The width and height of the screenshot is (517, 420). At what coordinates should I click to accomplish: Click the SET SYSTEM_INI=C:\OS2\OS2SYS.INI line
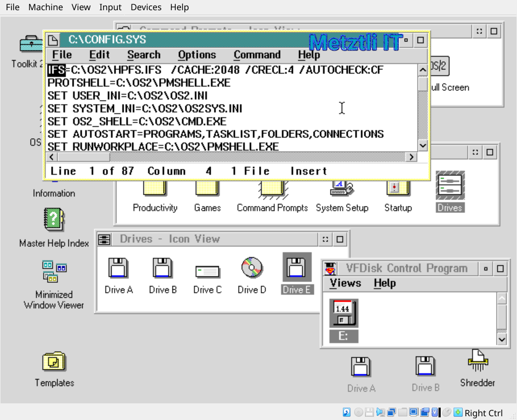pos(145,109)
